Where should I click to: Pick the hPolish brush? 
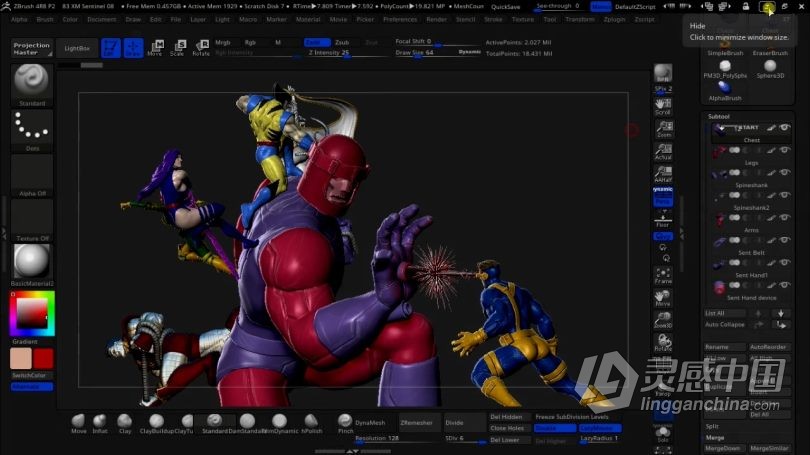tap(311, 423)
